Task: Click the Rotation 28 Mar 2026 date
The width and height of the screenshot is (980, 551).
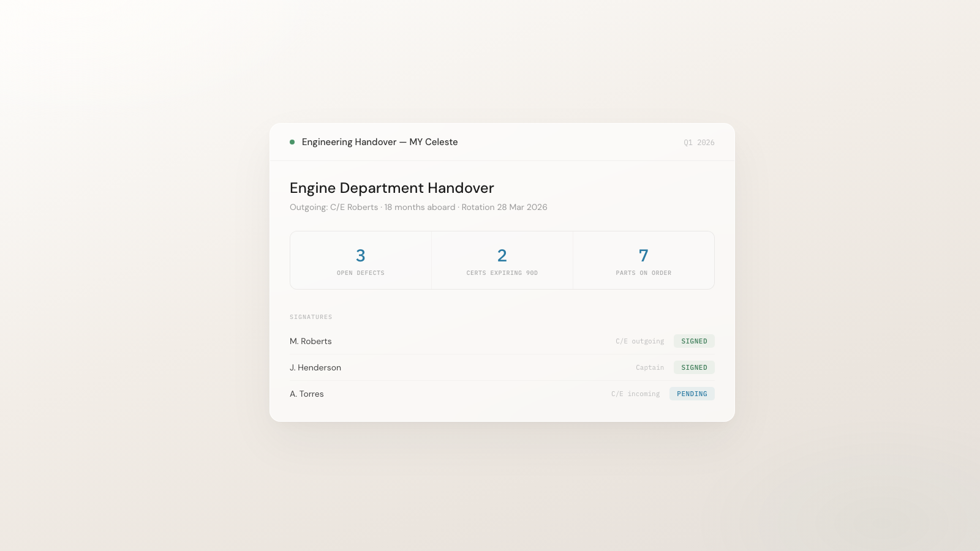Action: point(503,207)
